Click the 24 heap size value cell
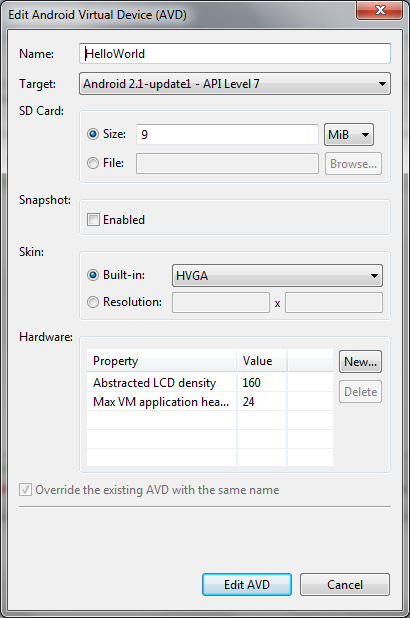410x618 pixels. 262,402
